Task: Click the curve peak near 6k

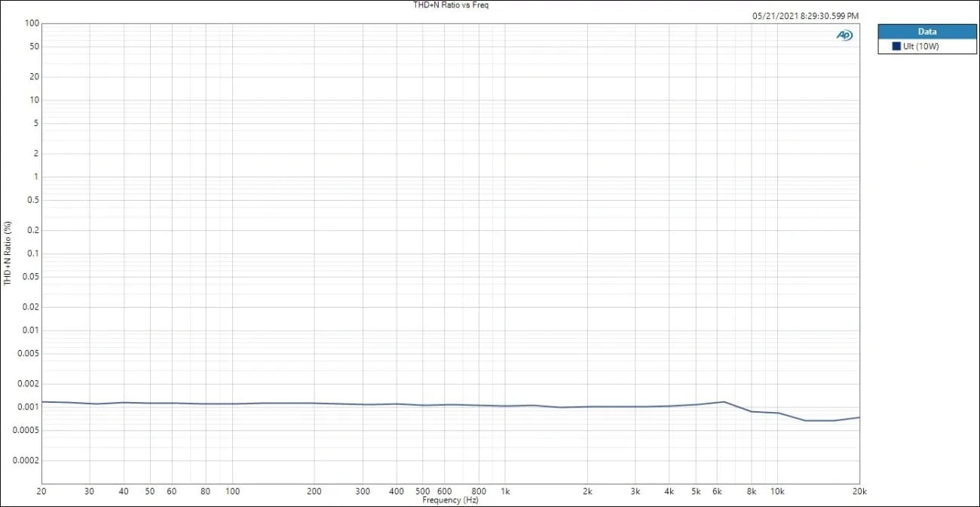Action: click(x=724, y=402)
